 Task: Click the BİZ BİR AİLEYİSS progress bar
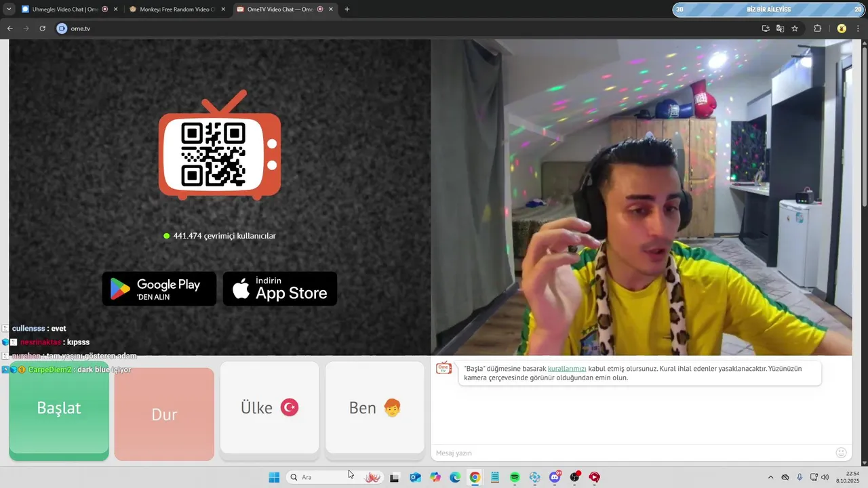pos(768,9)
